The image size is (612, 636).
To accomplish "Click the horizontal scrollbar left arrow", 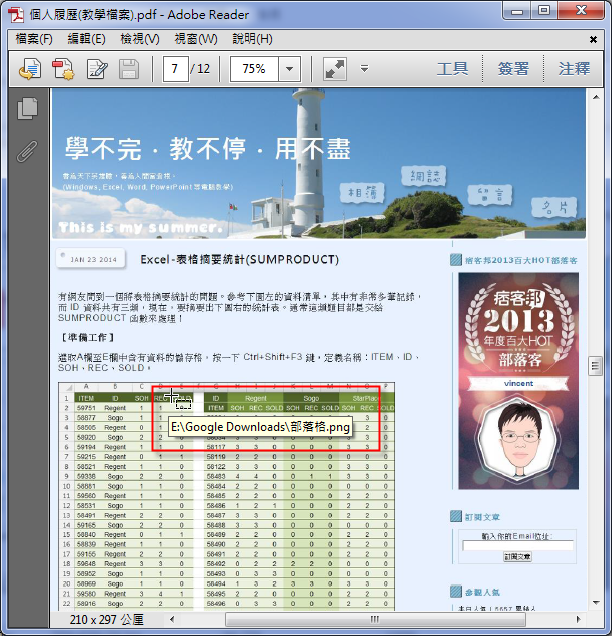I will pyautogui.click(x=172, y=619).
